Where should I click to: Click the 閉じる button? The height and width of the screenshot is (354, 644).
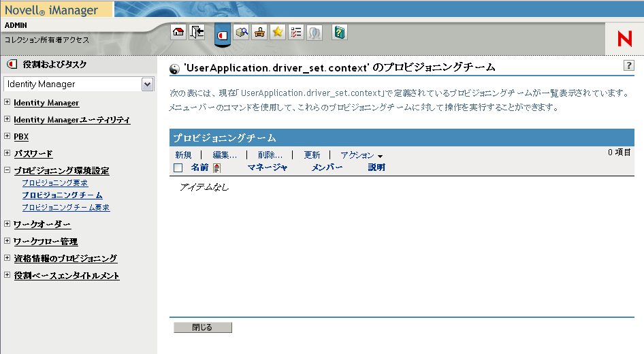203,327
